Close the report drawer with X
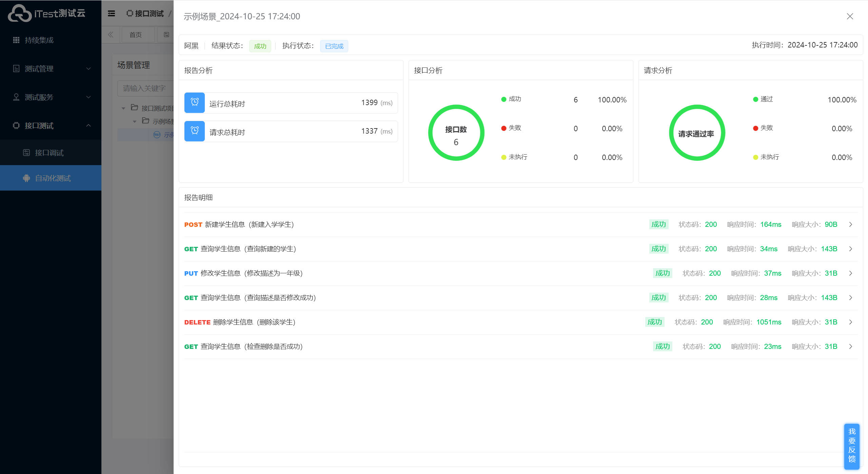The width and height of the screenshot is (868, 474). coord(850,16)
